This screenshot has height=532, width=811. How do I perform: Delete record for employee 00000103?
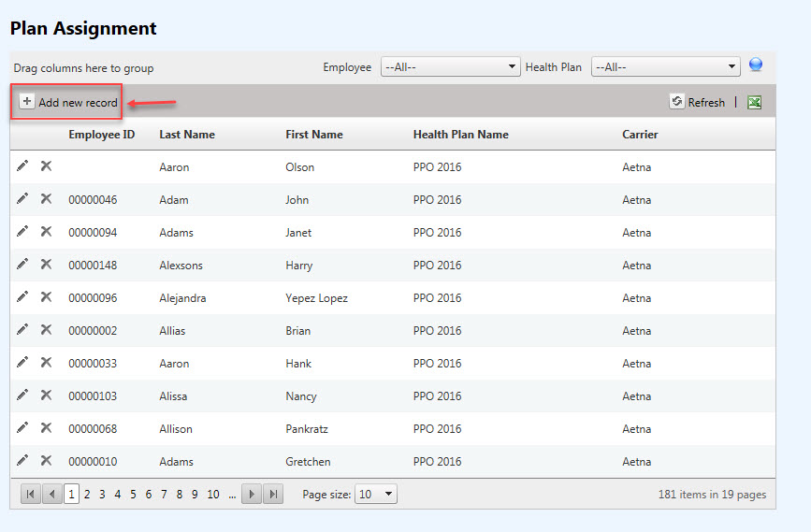click(46, 395)
